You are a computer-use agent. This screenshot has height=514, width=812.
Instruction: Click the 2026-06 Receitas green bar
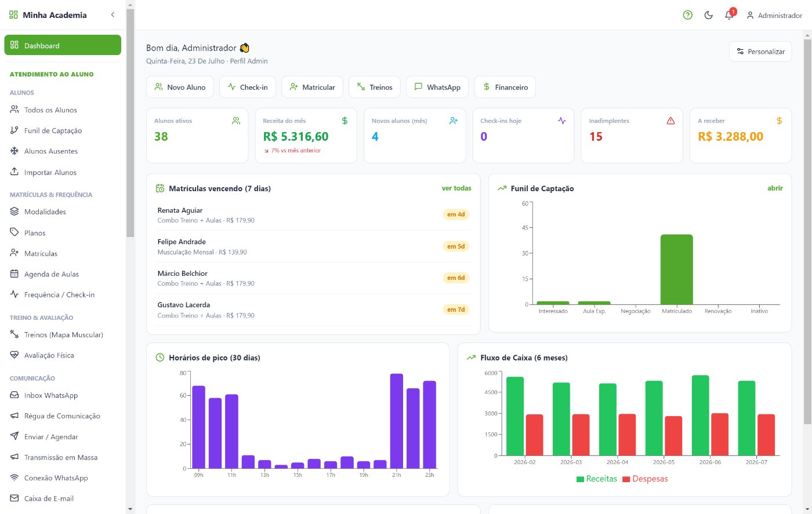(701, 415)
